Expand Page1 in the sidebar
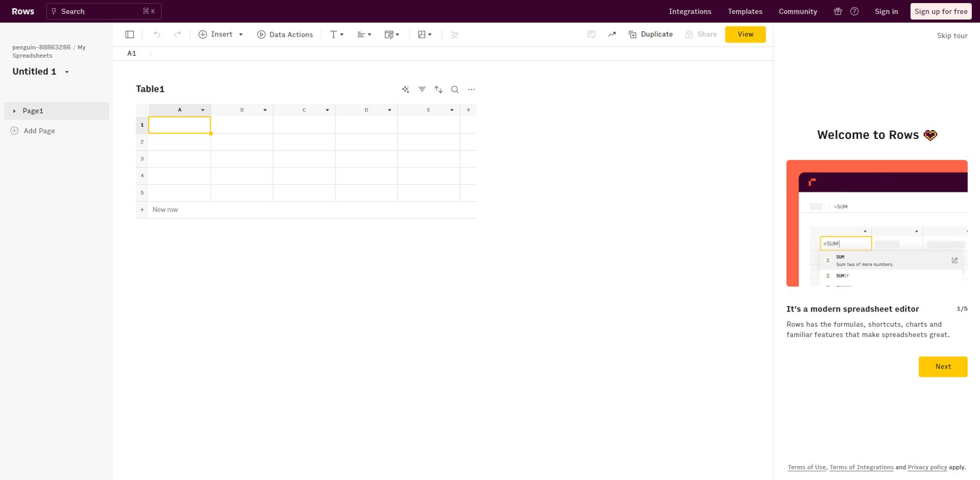 pyautogui.click(x=14, y=111)
